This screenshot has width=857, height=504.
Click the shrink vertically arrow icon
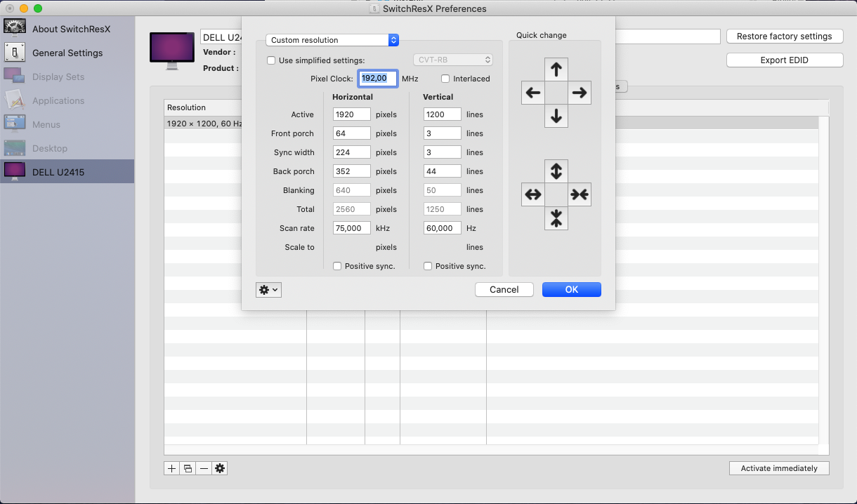(x=556, y=218)
